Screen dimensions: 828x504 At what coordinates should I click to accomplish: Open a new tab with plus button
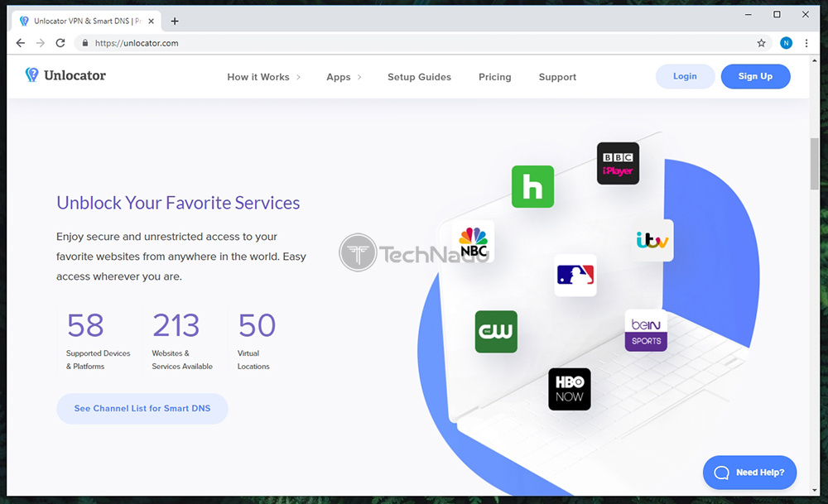pos(175,22)
